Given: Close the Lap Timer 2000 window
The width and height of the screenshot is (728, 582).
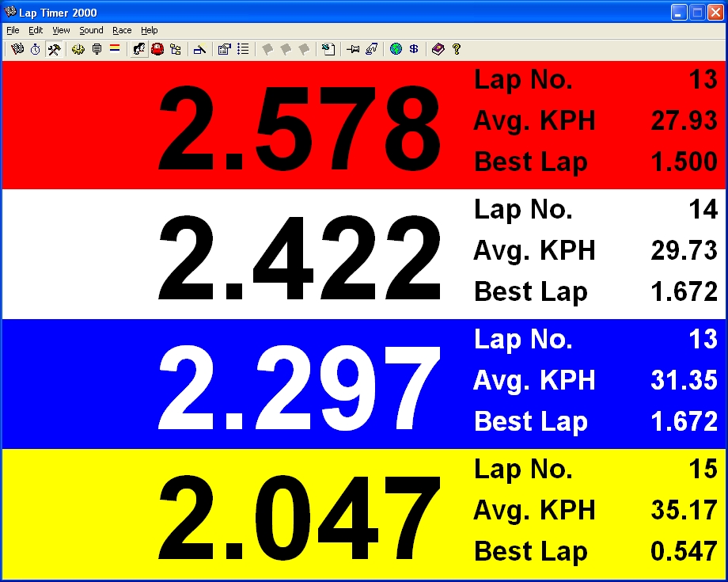Looking at the screenshot, I should tap(715, 13).
